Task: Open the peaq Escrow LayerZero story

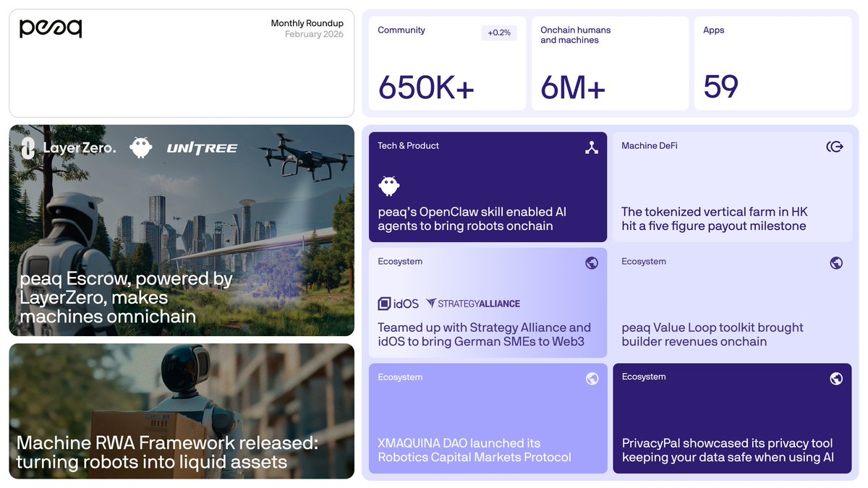Action: [182, 231]
